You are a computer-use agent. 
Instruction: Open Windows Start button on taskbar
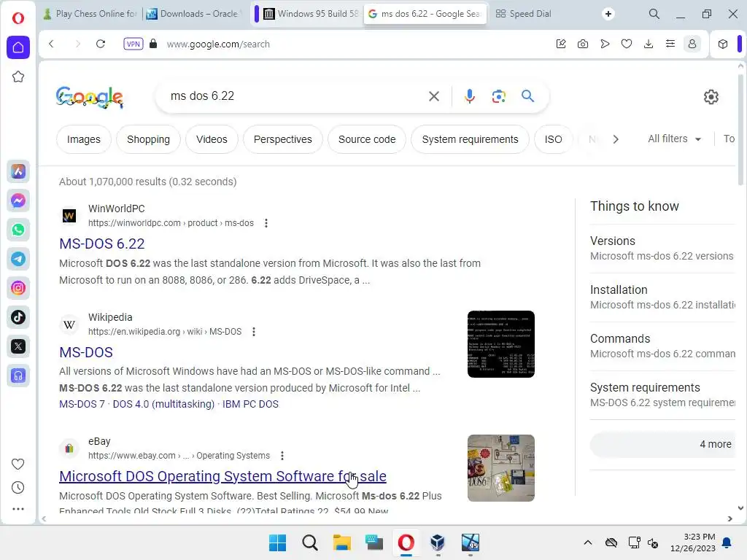pos(277,542)
